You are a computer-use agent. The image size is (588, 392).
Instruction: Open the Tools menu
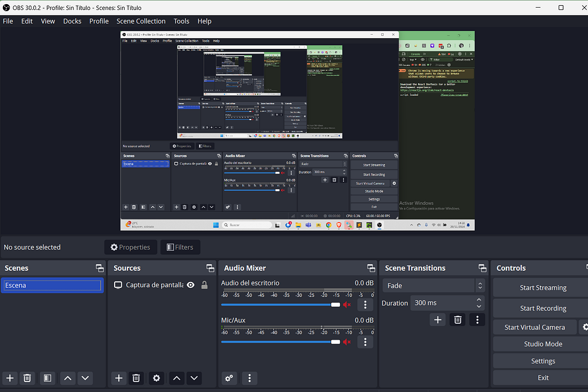click(x=182, y=21)
